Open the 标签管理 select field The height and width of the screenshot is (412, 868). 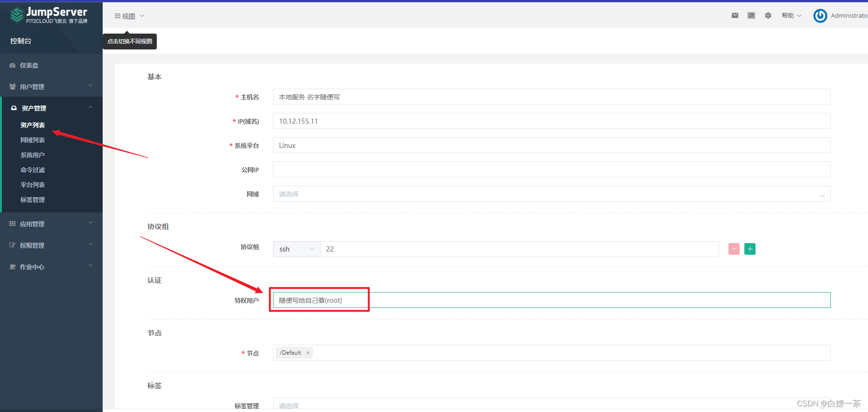(x=552, y=404)
